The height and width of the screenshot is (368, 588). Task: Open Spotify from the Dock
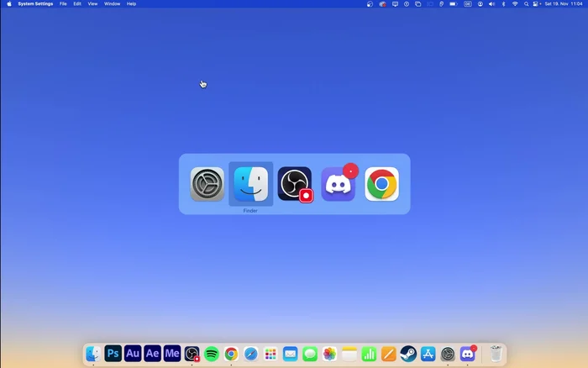coord(212,354)
